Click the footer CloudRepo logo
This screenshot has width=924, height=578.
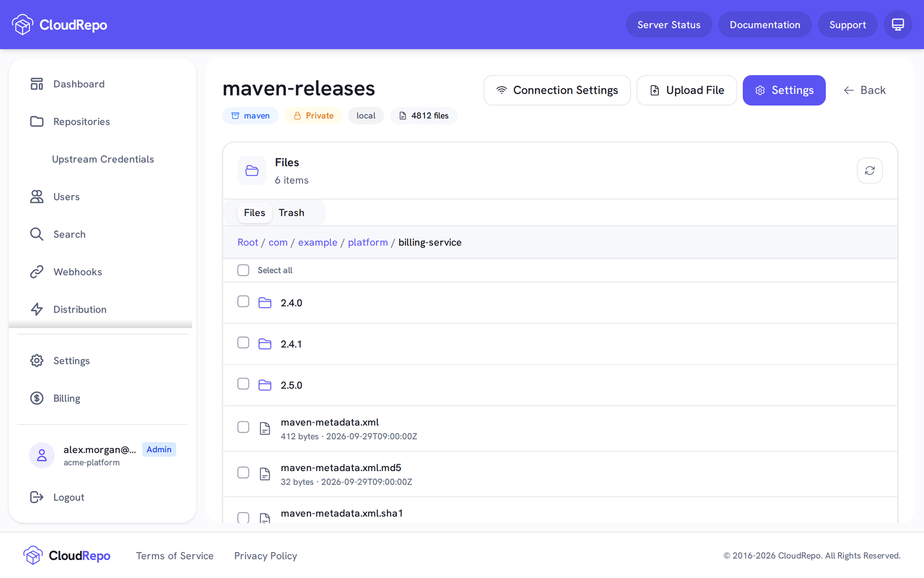click(67, 555)
